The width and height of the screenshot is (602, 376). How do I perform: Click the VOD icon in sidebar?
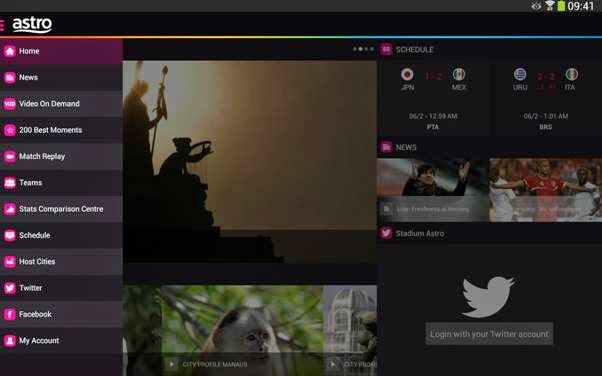coord(10,104)
